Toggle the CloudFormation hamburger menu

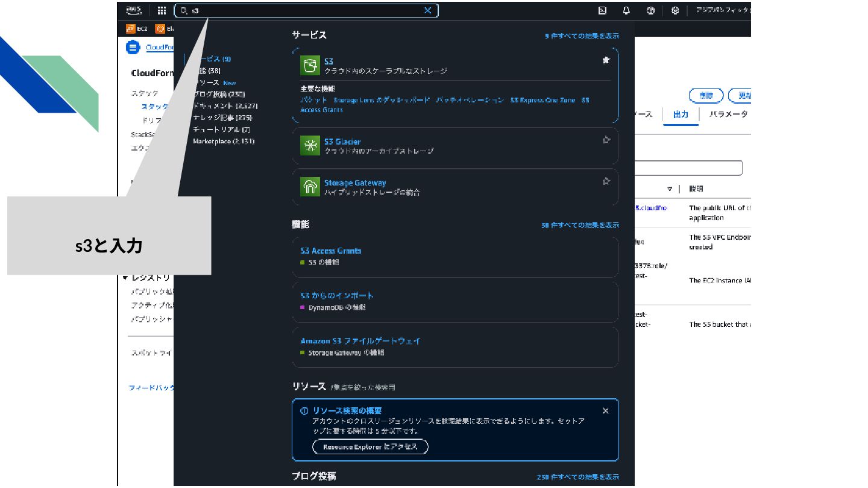(133, 47)
